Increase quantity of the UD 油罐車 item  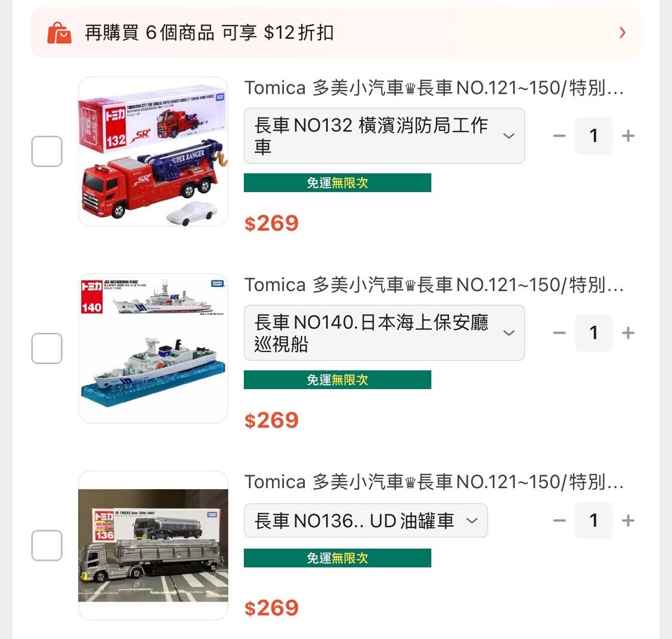click(628, 521)
